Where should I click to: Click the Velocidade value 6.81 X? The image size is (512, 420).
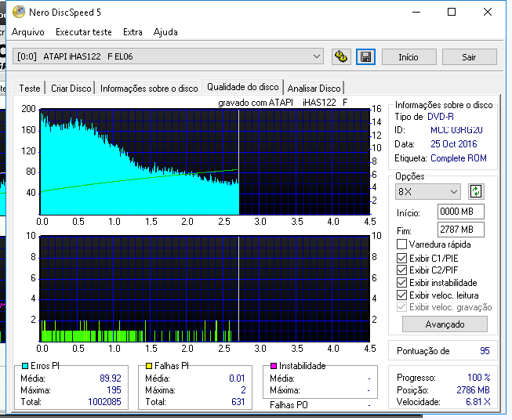point(478,401)
